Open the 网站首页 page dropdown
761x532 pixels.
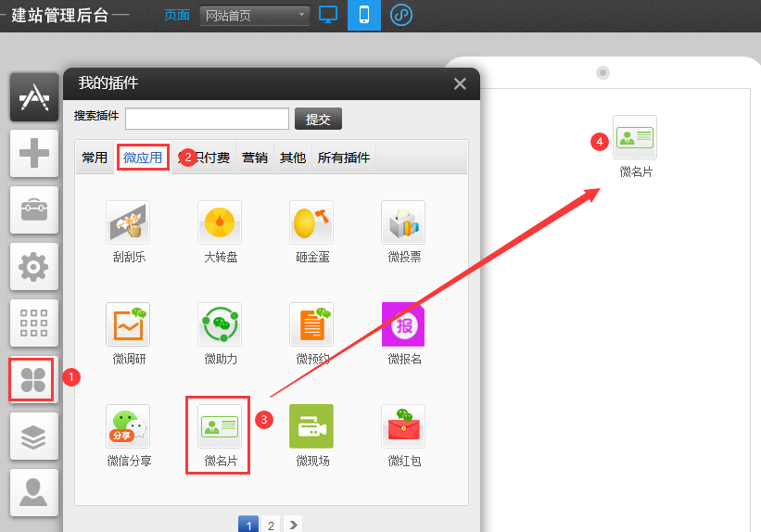coord(255,16)
